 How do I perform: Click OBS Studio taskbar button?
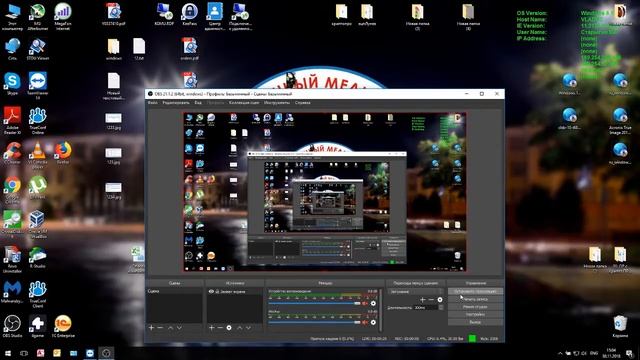point(106,353)
